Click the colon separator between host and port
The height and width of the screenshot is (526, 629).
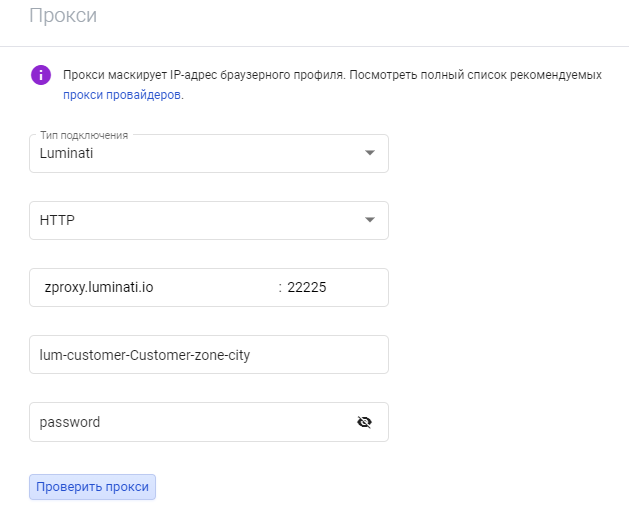click(280, 287)
